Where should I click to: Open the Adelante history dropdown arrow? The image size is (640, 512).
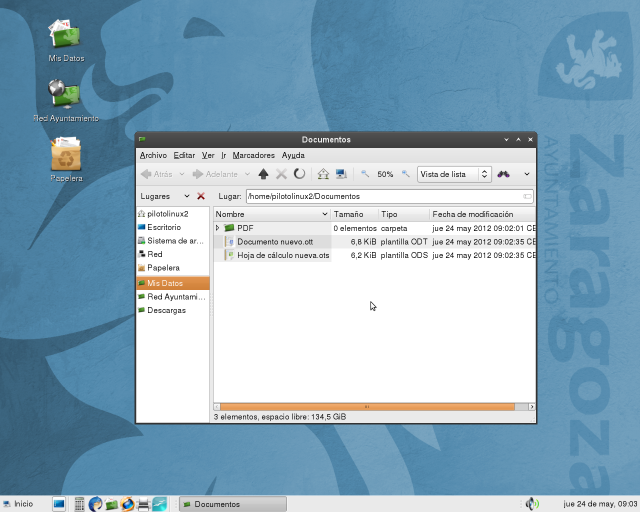click(x=247, y=174)
